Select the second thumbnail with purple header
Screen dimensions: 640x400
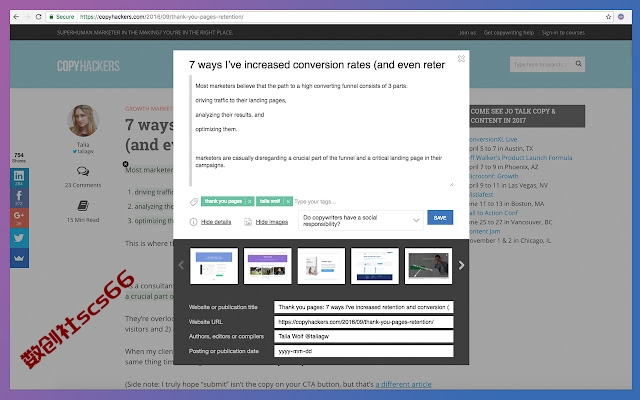[x=267, y=266]
